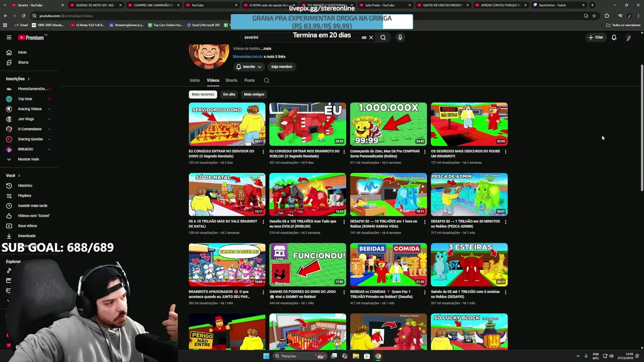Switch to the channel Início tab
The image size is (644, 362).
tap(195, 80)
